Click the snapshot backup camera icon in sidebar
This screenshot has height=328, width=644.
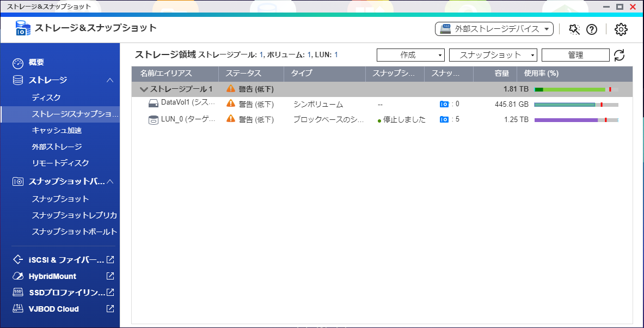[x=18, y=181]
